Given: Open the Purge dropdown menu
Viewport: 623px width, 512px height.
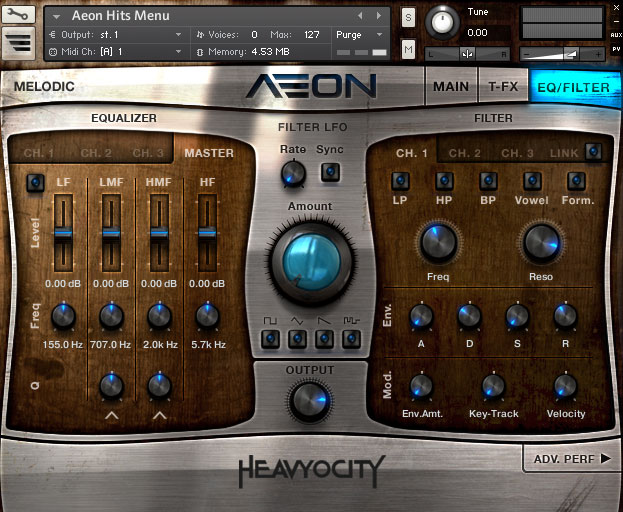Looking at the screenshot, I should 363,34.
